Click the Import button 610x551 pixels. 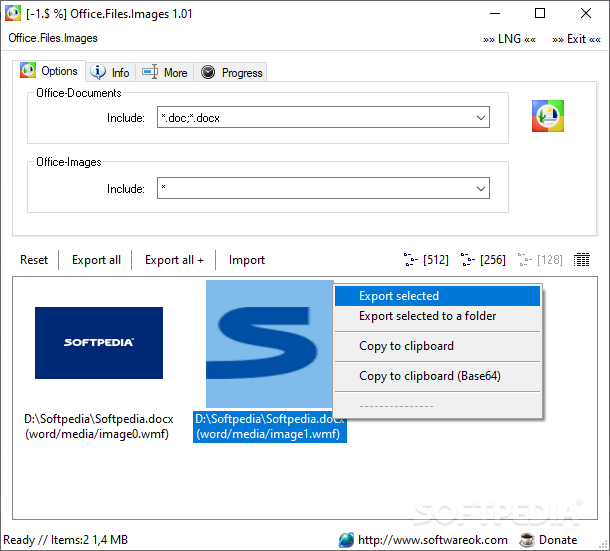[x=247, y=260]
